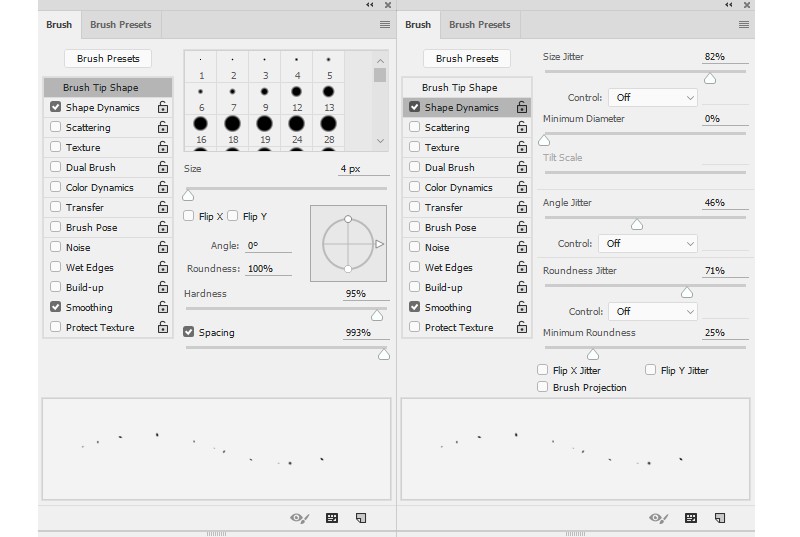Expand the Roundness Jitter Control dropdown

(654, 312)
